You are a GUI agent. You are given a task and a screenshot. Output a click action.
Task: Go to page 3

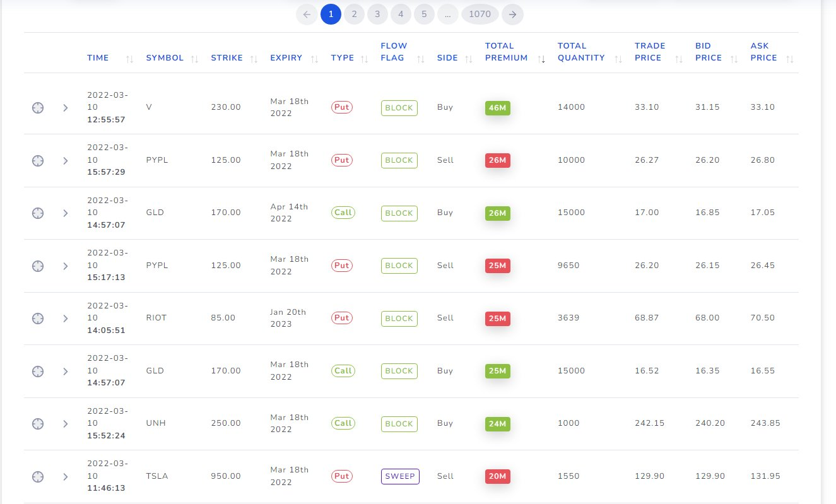377,14
